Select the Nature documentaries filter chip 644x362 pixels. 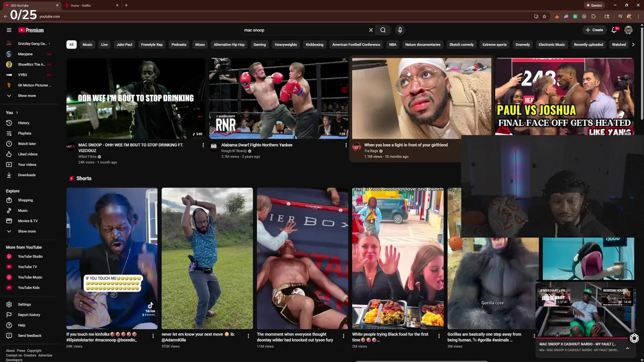[x=423, y=44]
